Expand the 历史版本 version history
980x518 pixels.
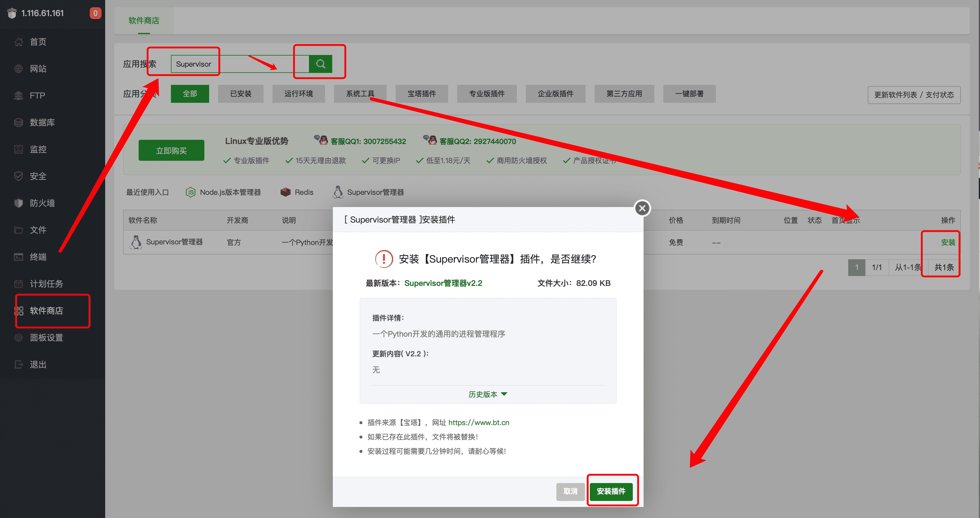[488, 394]
